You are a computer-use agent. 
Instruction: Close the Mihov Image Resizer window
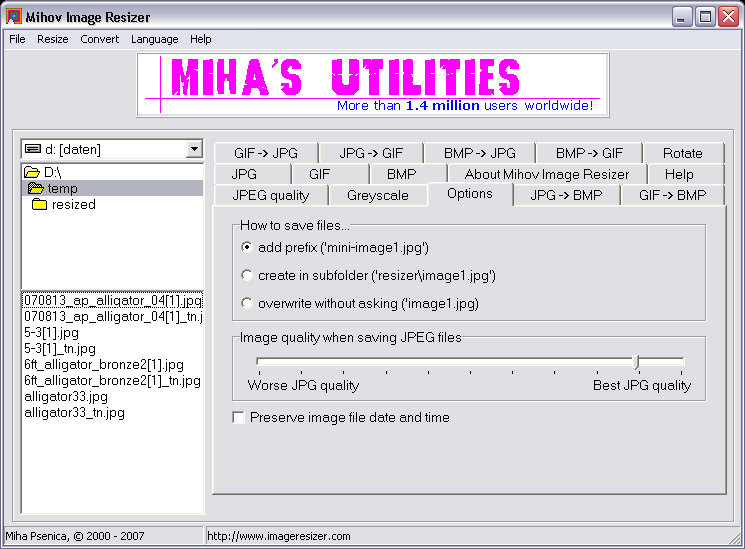click(x=728, y=17)
